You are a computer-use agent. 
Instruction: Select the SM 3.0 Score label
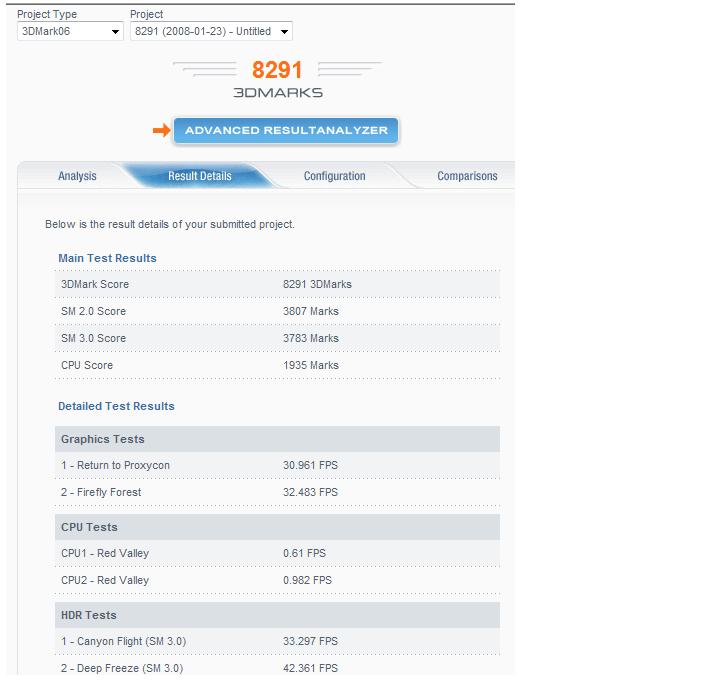[93, 338]
